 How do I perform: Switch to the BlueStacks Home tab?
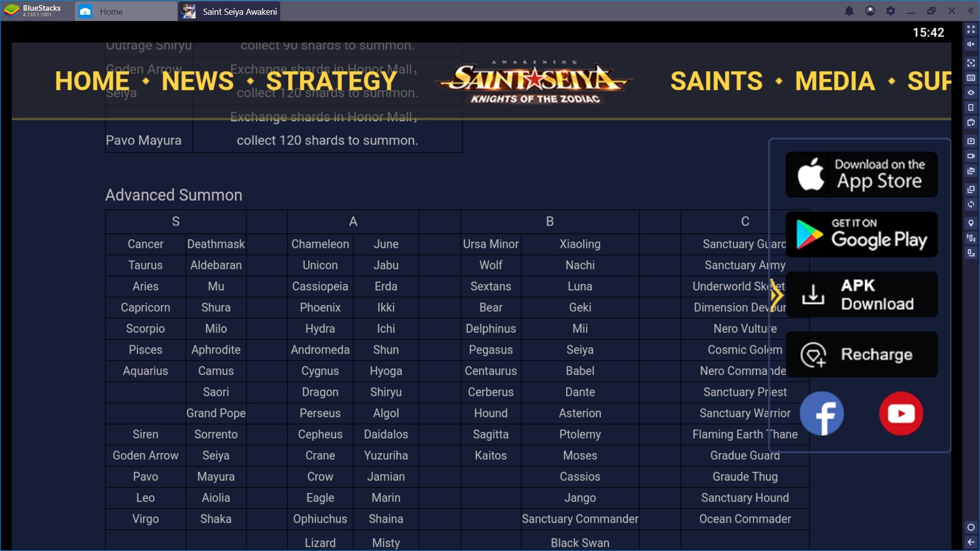[126, 11]
